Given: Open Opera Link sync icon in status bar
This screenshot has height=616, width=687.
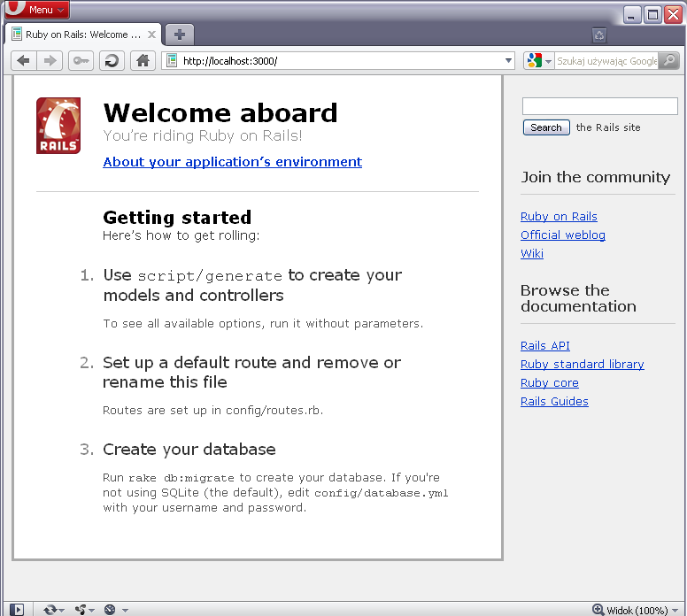Looking at the screenshot, I should click(50, 610).
